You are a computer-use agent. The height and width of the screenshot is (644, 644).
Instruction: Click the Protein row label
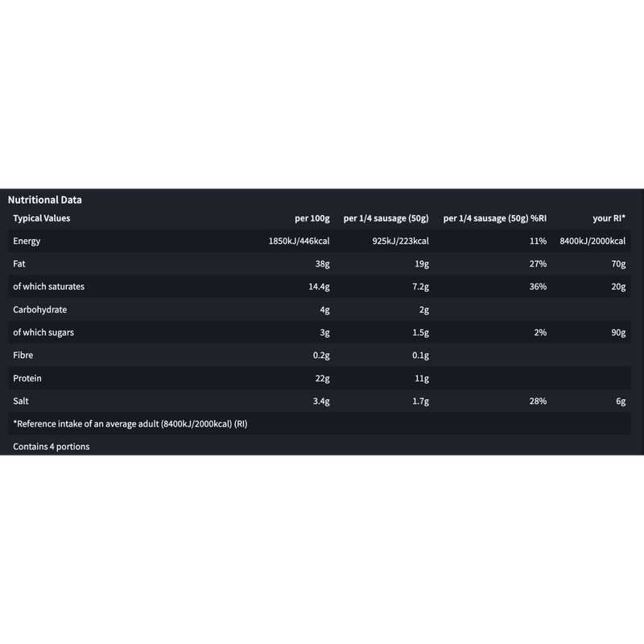pyautogui.click(x=27, y=378)
